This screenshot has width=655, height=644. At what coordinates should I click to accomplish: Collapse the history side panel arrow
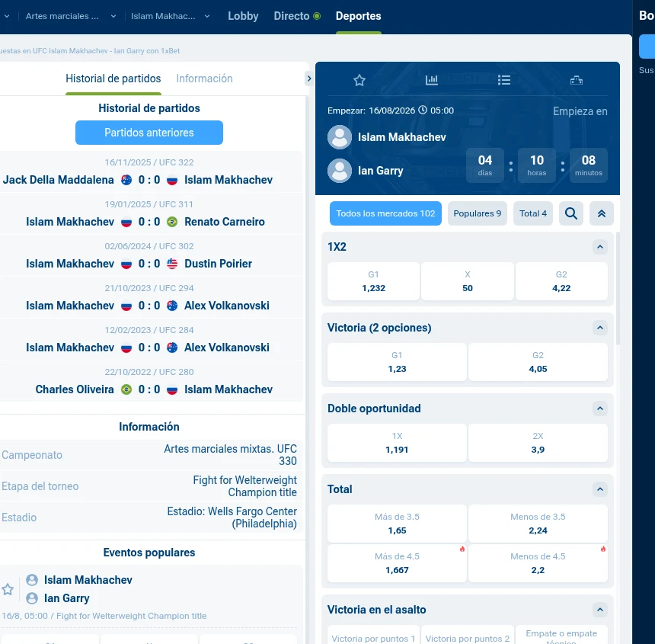(x=308, y=78)
